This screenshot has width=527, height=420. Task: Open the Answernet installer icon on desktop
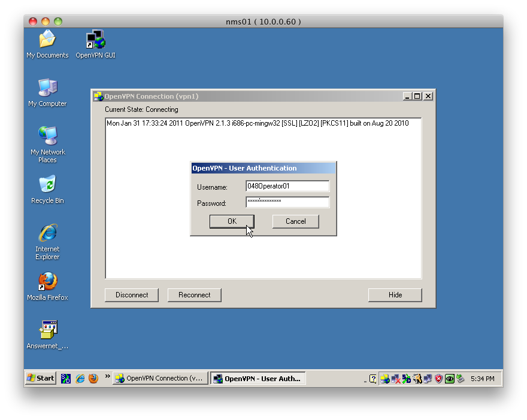(47, 335)
